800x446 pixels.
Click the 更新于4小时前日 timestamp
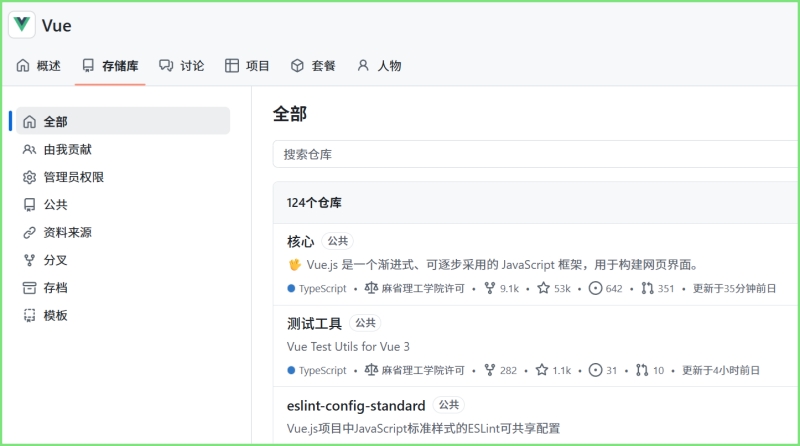coord(721,370)
